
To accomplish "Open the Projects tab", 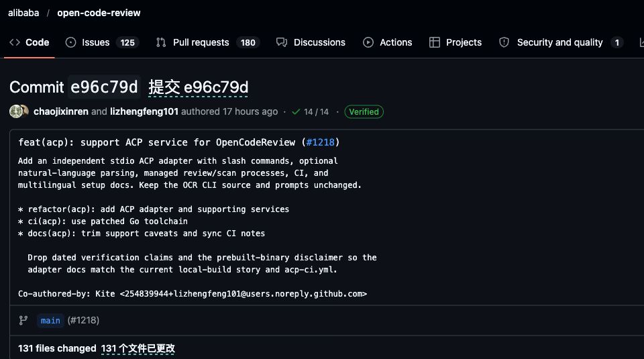I will click(x=455, y=42).
